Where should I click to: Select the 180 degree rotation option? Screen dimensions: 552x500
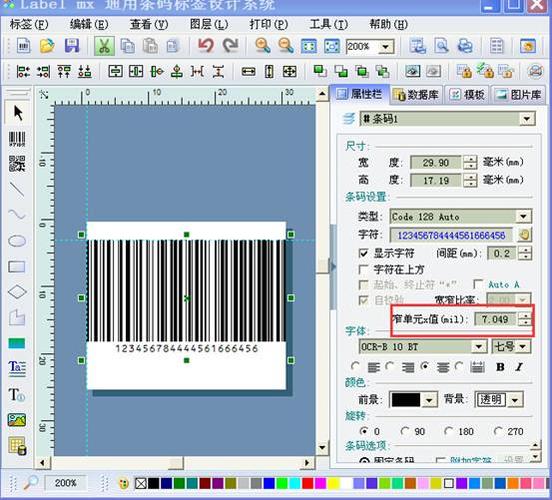point(448,431)
